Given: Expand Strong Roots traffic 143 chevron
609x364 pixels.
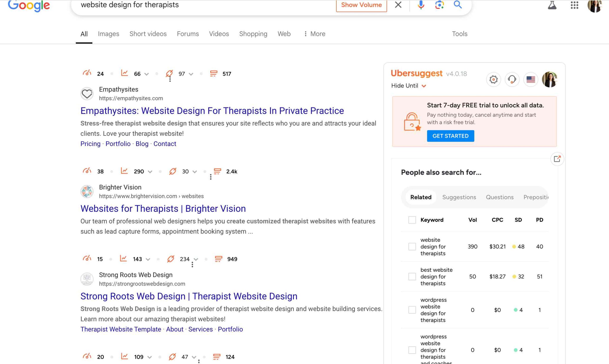Looking at the screenshot, I should tap(148, 259).
